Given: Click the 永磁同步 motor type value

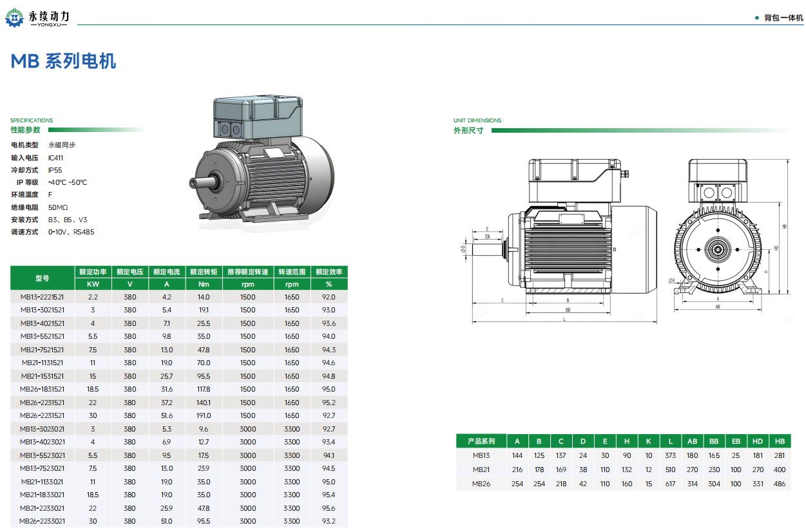Looking at the screenshot, I should 62,145.
